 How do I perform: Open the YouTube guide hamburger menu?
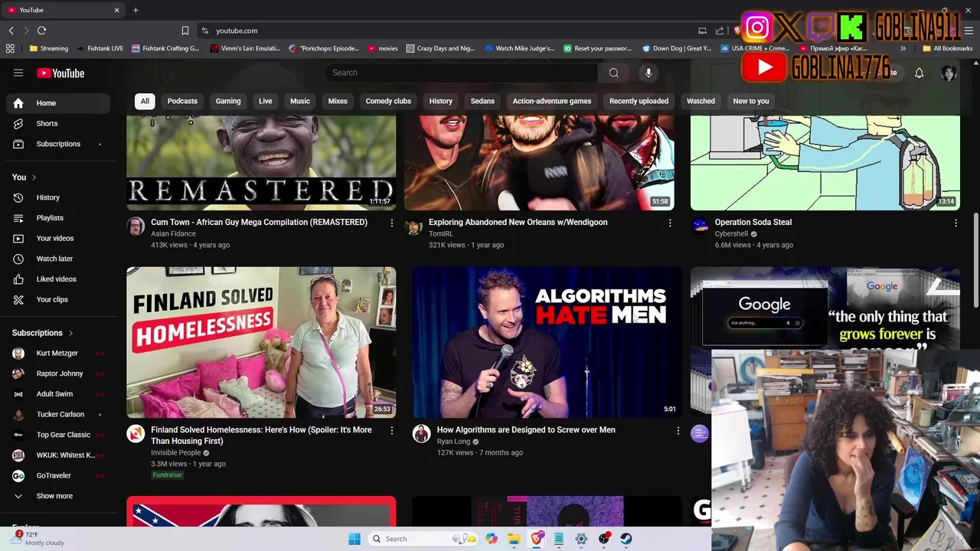[x=18, y=73]
